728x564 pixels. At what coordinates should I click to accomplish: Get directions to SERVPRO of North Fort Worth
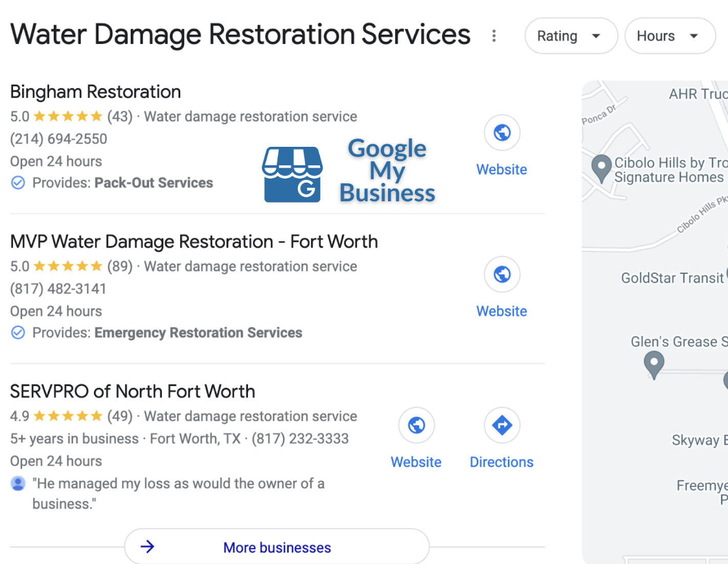[502, 425]
